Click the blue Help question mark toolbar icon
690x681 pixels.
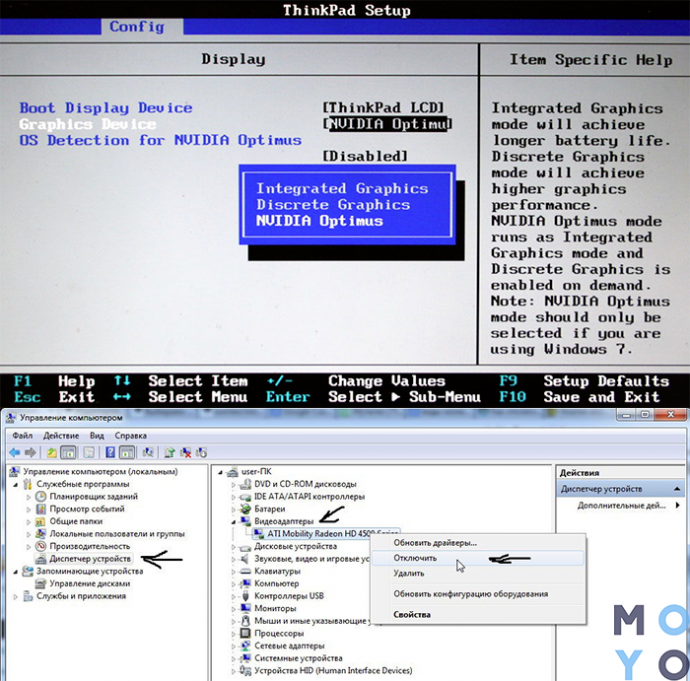pyautogui.click(x=110, y=453)
